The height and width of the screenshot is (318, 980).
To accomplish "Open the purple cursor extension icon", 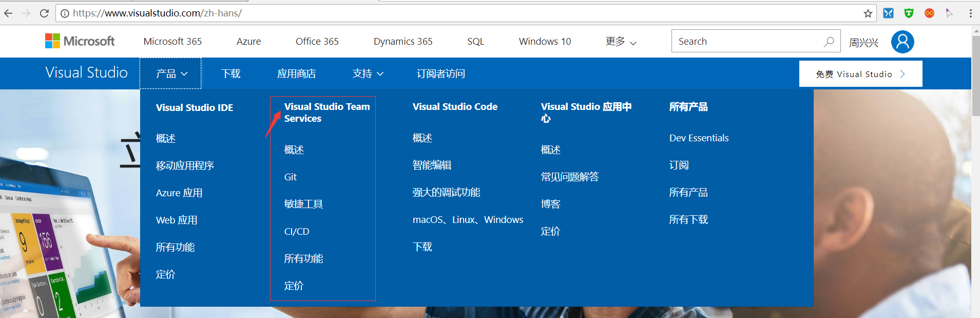I will point(949,13).
